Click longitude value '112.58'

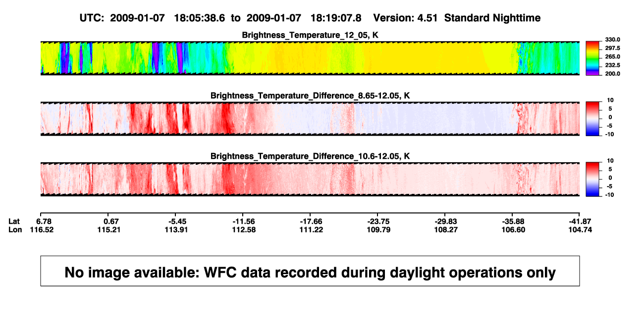[x=243, y=230]
